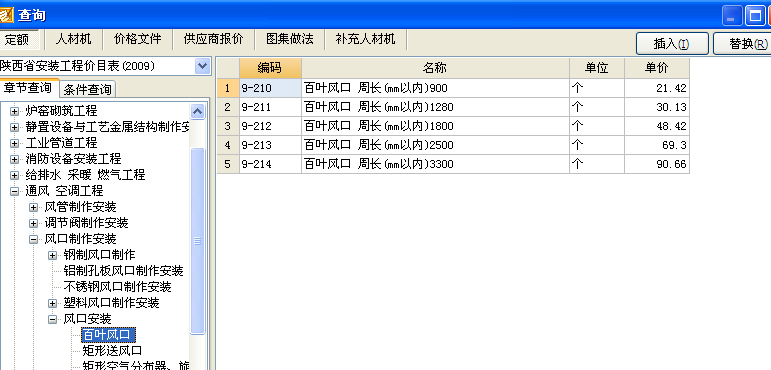This screenshot has height=370, width=771.
Task: Click the tree vertical scrollbar thumb
Action: (198, 241)
